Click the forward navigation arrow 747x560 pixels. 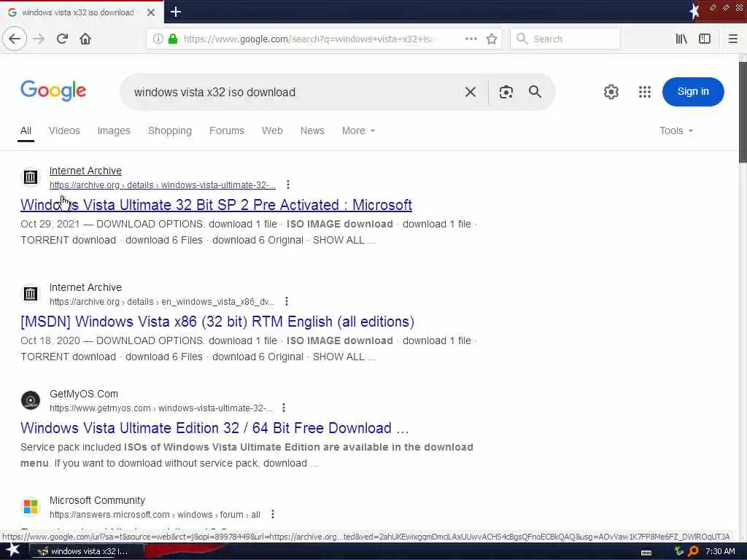(39, 39)
